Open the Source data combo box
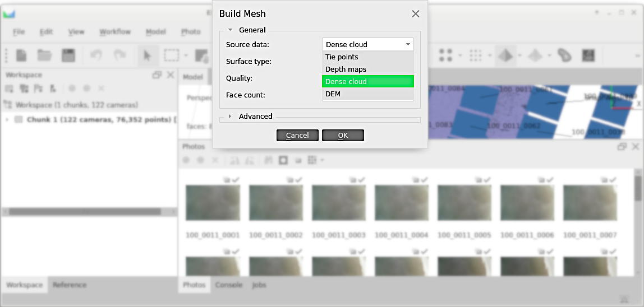Screen dimensions: 644x307 368,44
